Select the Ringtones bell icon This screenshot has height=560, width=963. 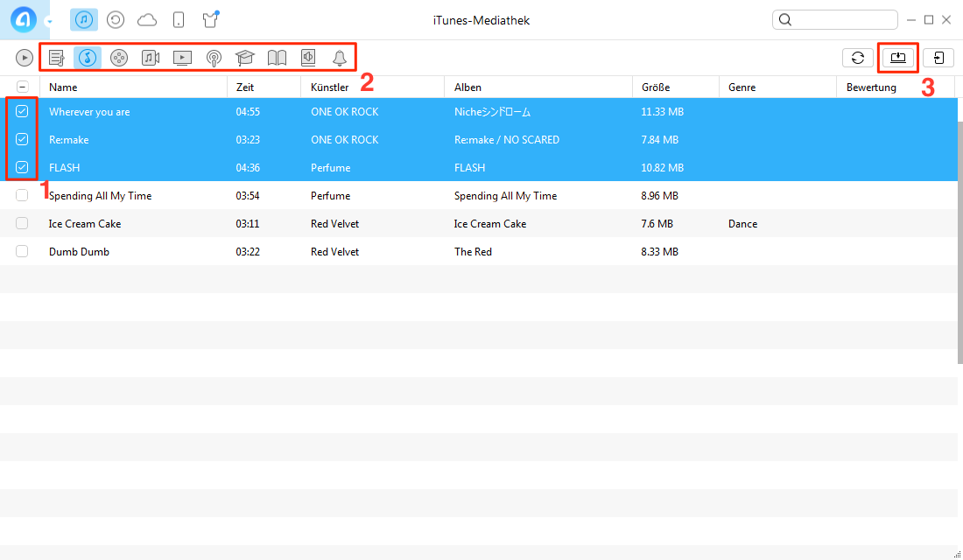click(x=340, y=58)
